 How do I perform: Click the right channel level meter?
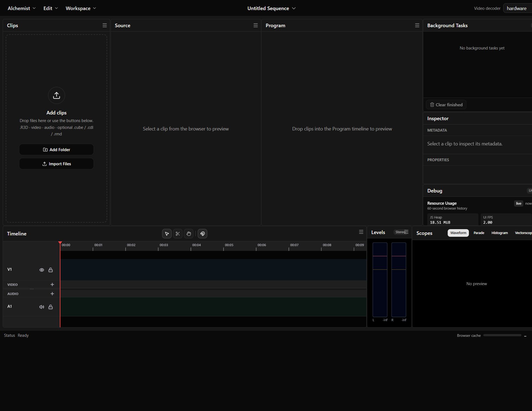tap(399, 280)
